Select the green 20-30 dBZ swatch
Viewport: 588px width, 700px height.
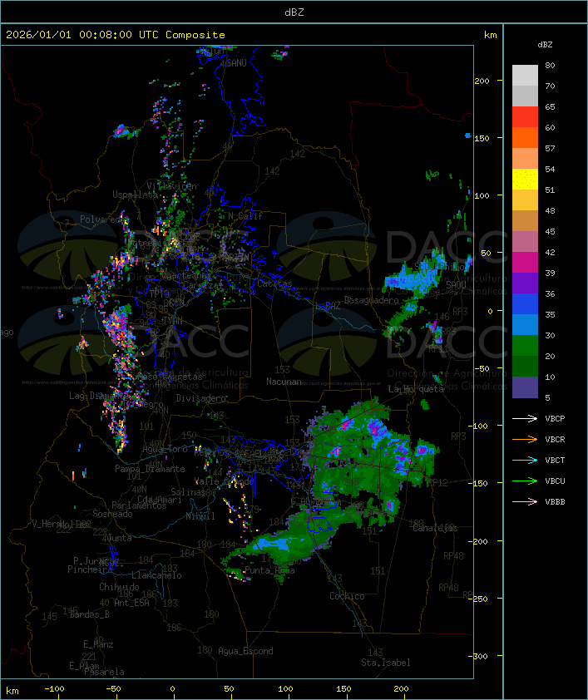[x=525, y=346]
